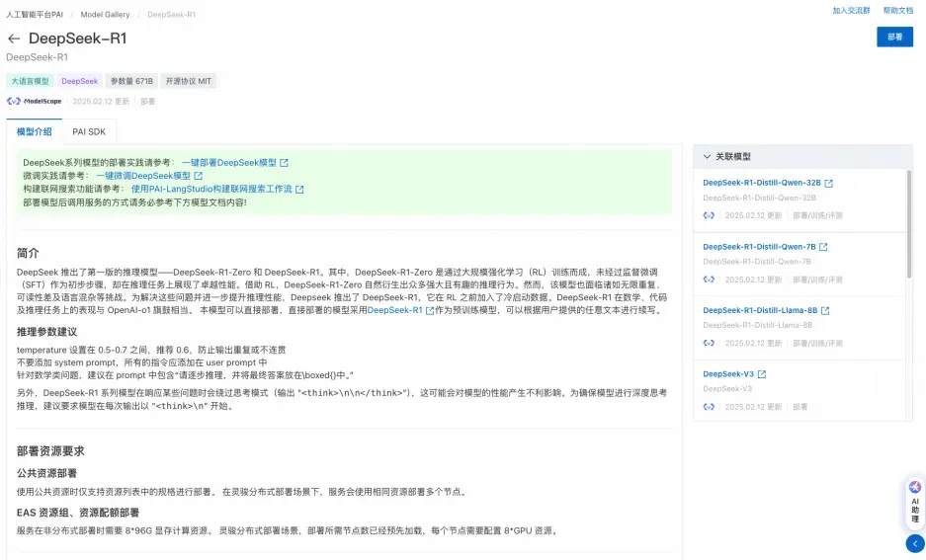Click the blue 部署 button
The height and width of the screenshot is (560, 926).
click(x=894, y=37)
